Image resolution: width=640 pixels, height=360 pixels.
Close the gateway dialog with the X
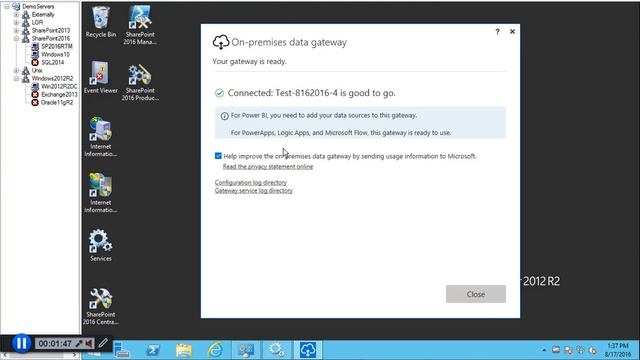pyautogui.click(x=512, y=31)
